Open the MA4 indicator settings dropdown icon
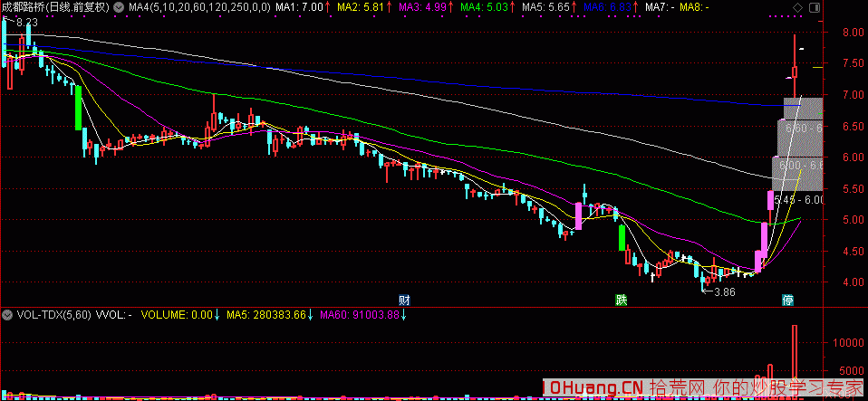The width and height of the screenshot is (868, 401). point(119,7)
